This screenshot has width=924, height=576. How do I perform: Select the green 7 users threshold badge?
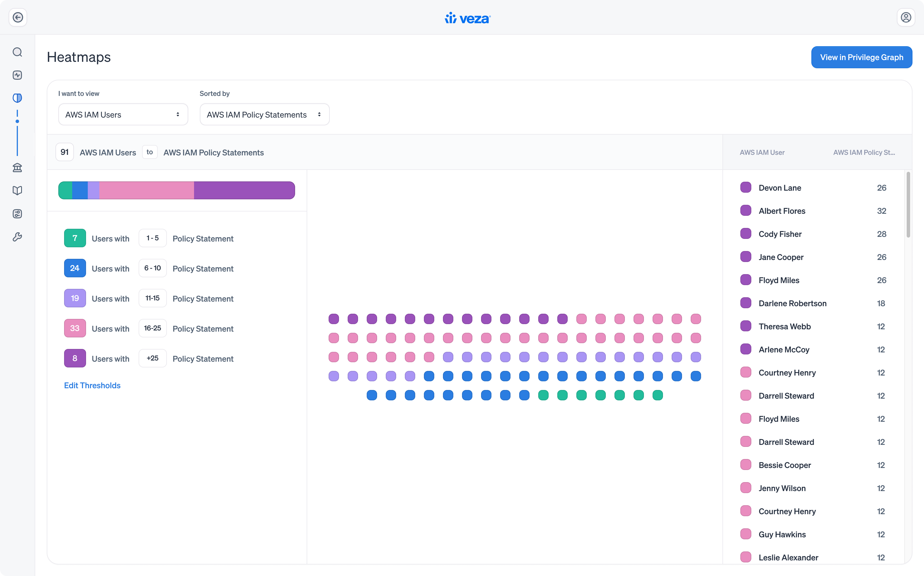[75, 238]
